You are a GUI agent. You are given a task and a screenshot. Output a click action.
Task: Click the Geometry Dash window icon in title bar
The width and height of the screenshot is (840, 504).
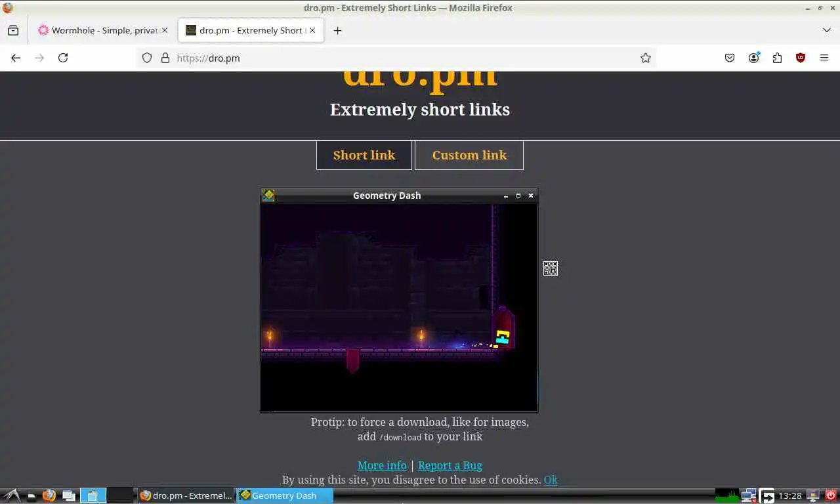click(268, 195)
